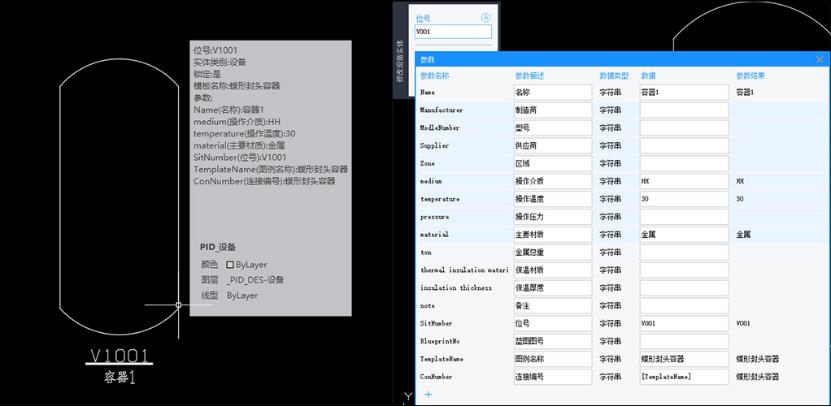Select the 数据 field for medium row

point(683,181)
